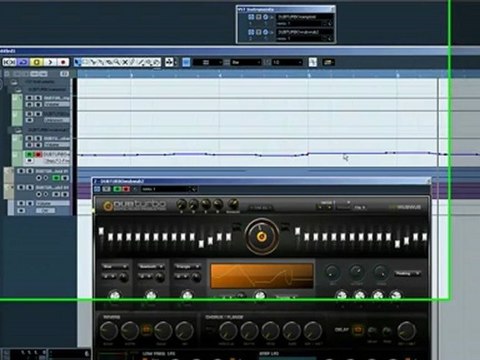Click the yellow stop button in toolbar
The height and width of the screenshot is (360, 480).
point(36,62)
